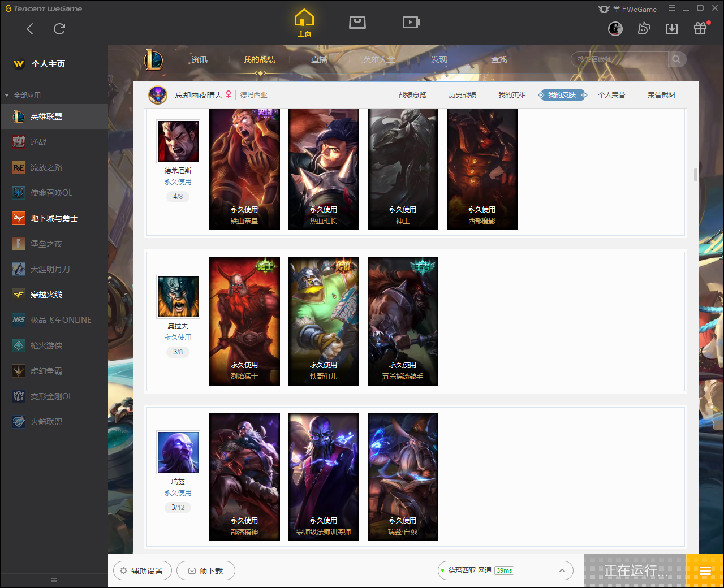
Task: Click the 奥拉夫 champion portrait
Action: [x=178, y=297]
